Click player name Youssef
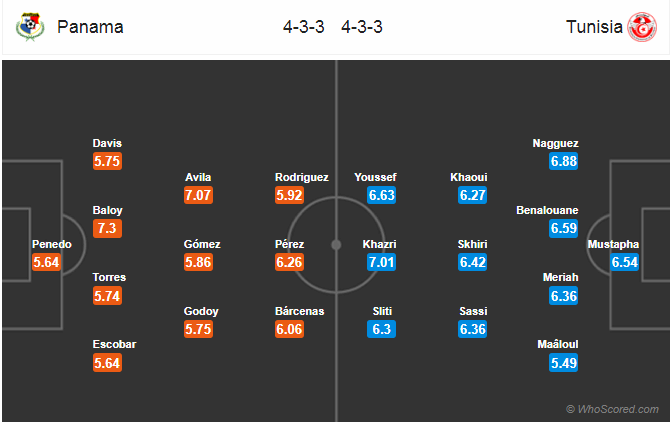 (375, 177)
